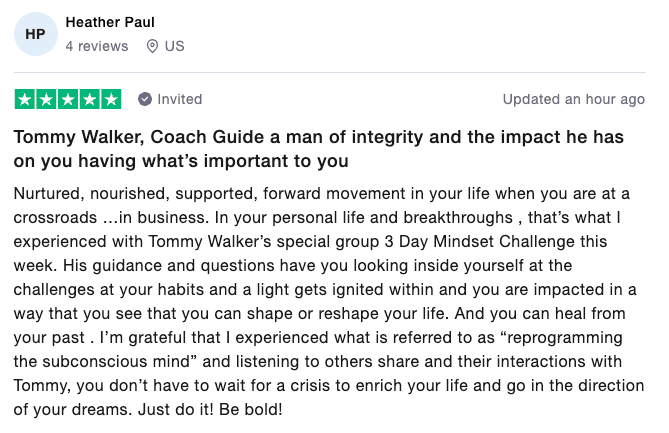Open the Tommy Walker review title

pyautogui.click(x=319, y=149)
